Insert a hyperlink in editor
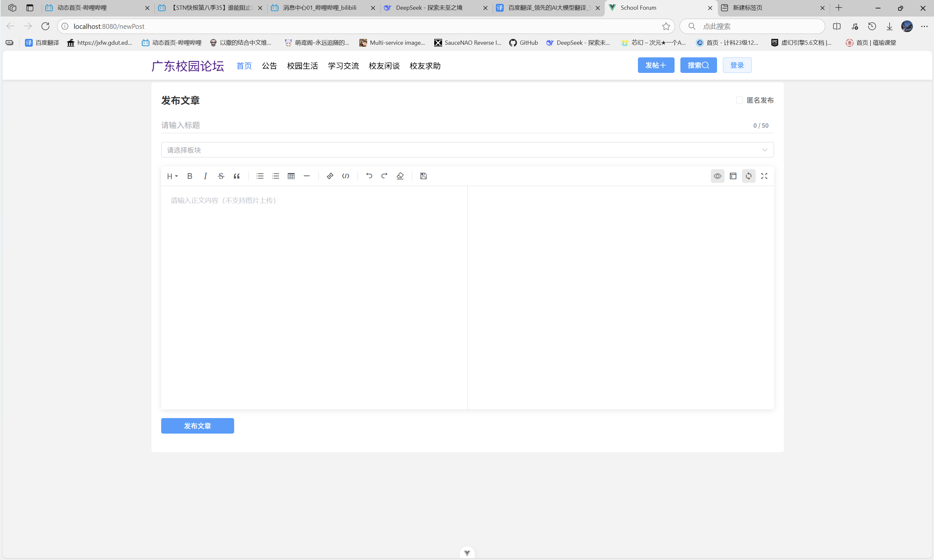This screenshot has width=934, height=560. tap(330, 176)
